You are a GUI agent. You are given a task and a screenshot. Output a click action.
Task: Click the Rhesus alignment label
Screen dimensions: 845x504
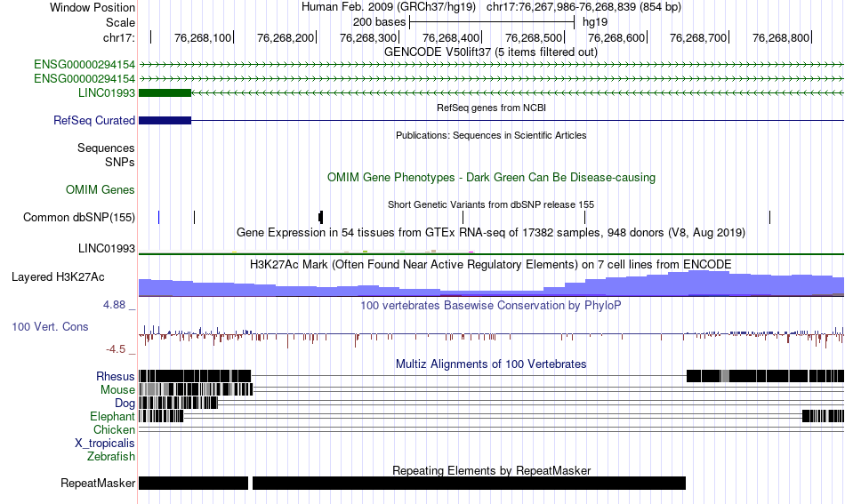[x=116, y=376]
